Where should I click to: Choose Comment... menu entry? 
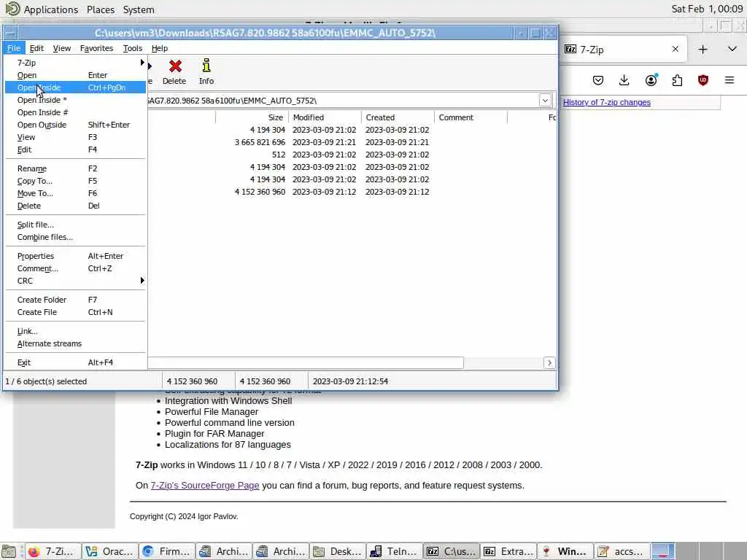(75, 268)
